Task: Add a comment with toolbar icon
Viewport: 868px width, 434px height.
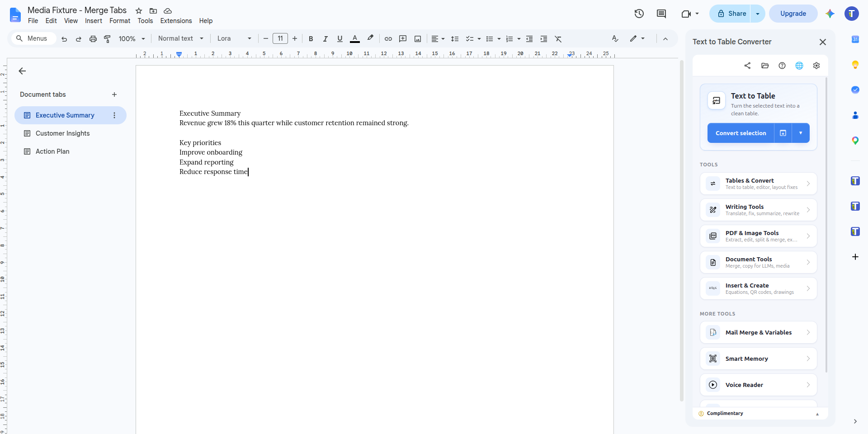Action: [403, 39]
